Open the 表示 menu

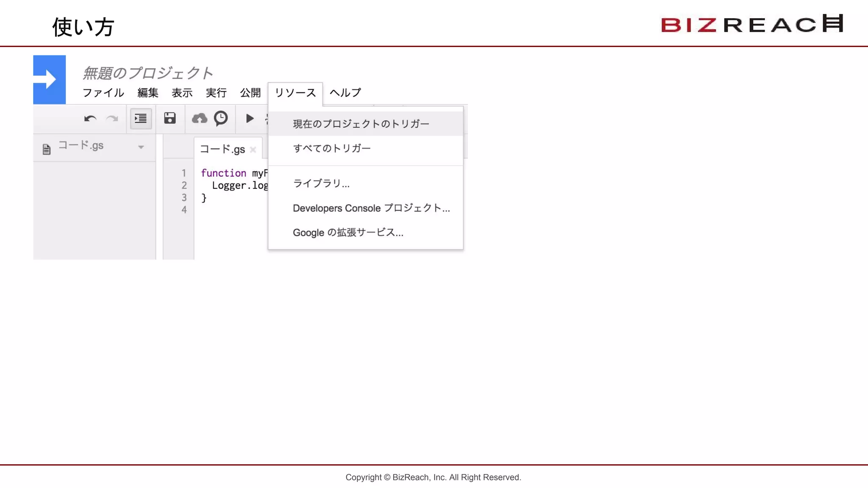[x=182, y=93]
